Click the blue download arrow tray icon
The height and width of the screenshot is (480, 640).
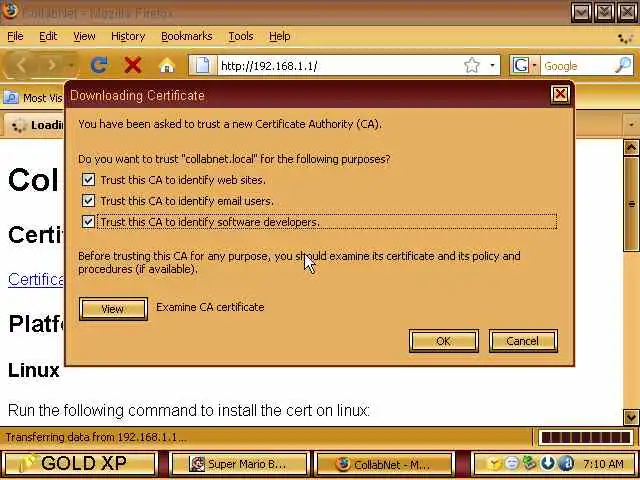click(x=547, y=463)
